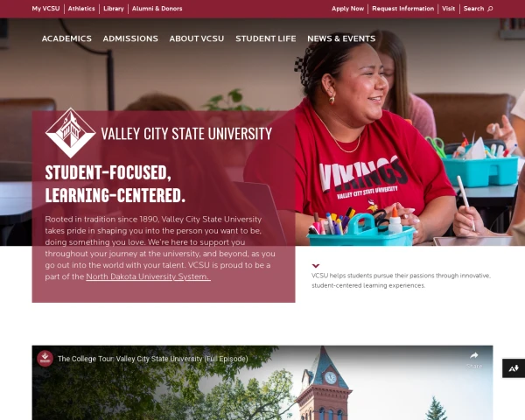Click the video Share arrow icon
The height and width of the screenshot is (420, 525).
click(474, 355)
